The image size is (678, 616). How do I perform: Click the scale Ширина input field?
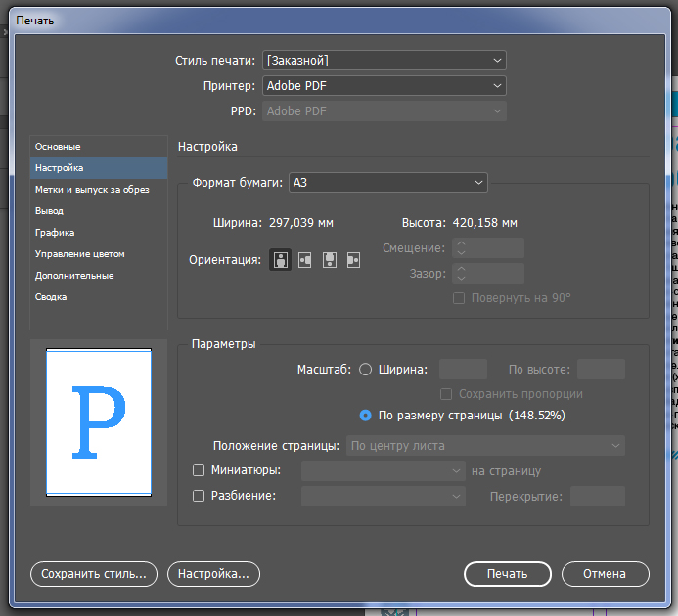(463, 370)
